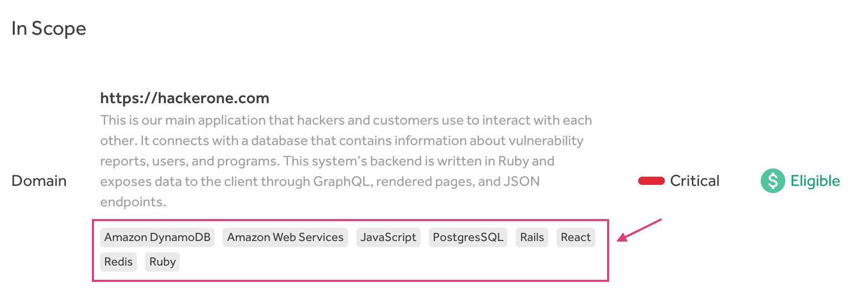Click the Redis tag
868x288 pixels.
click(x=118, y=262)
